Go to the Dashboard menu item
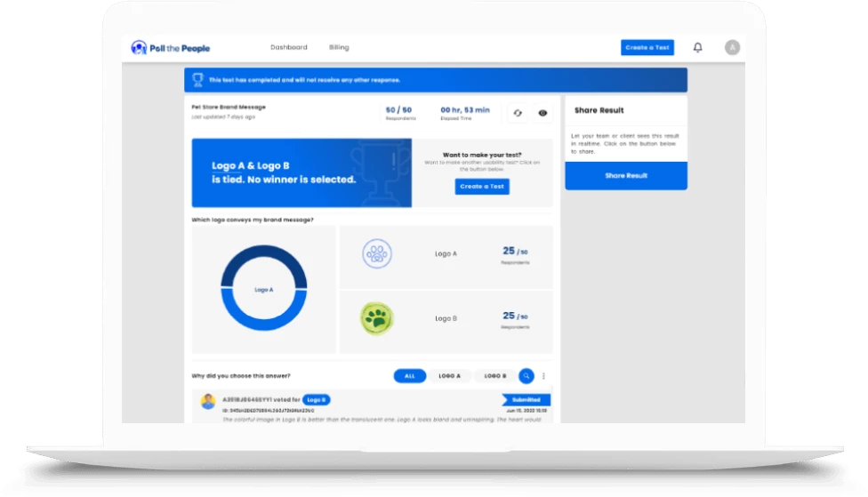868x497 pixels. point(288,48)
